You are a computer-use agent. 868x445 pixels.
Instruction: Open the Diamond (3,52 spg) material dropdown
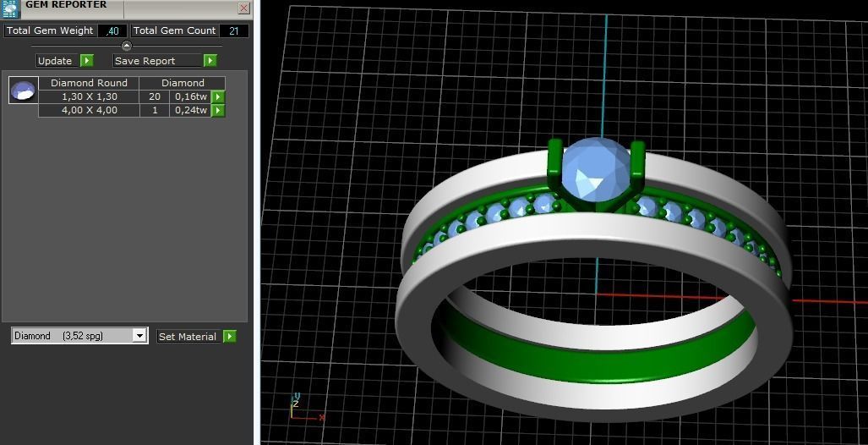[x=140, y=336]
